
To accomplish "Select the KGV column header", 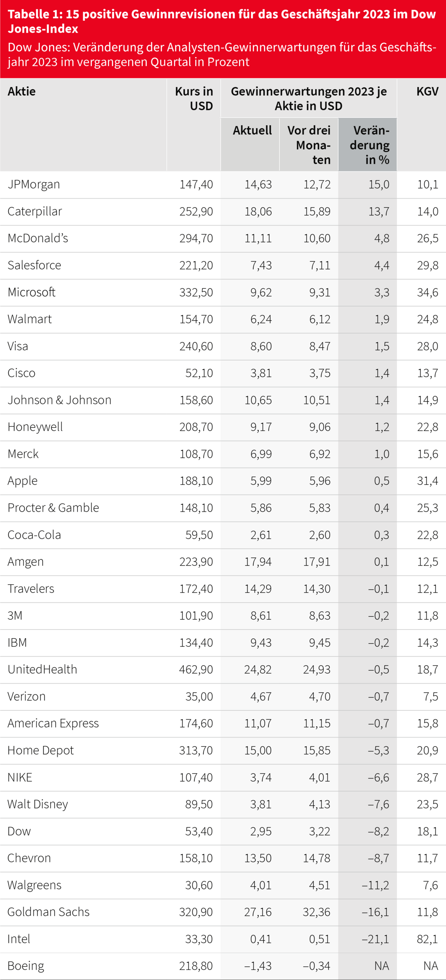I will (x=427, y=91).
